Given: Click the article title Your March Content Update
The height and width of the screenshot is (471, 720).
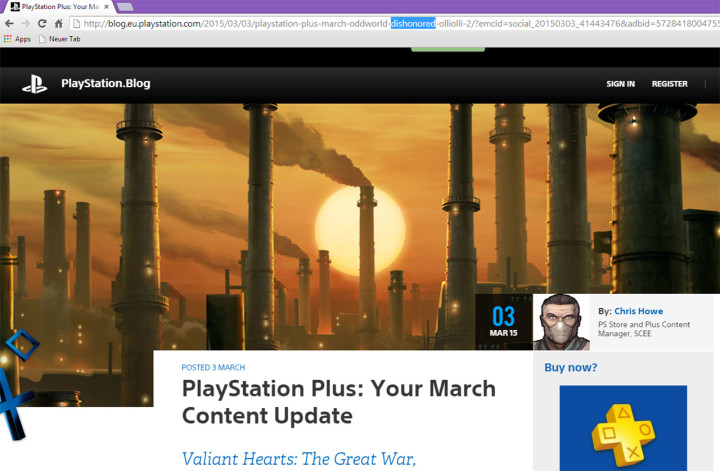Looking at the screenshot, I should [338, 402].
